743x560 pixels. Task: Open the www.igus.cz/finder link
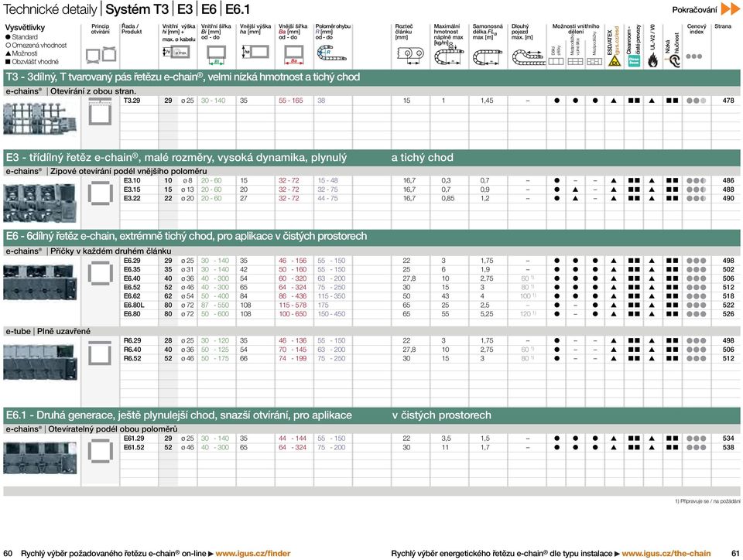(253, 553)
